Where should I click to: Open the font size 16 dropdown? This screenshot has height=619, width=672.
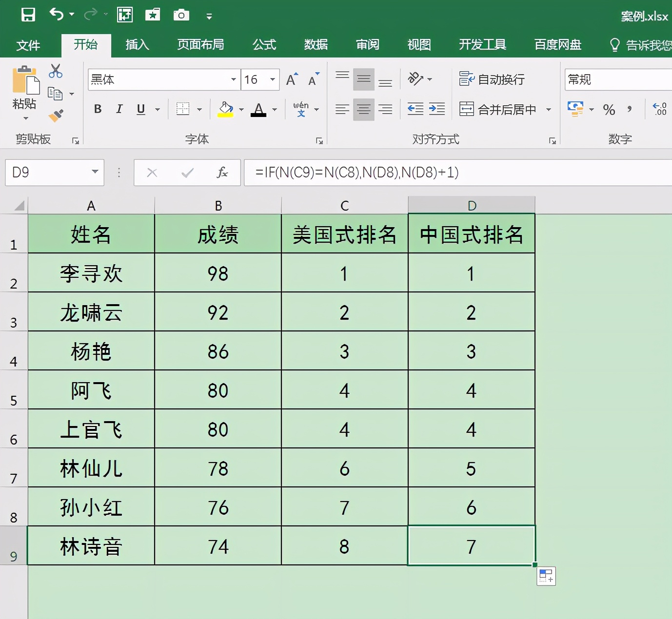coord(273,79)
